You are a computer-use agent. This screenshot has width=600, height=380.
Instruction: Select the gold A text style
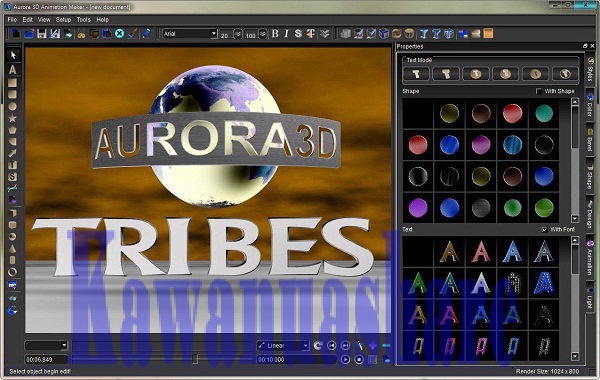[449, 253]
